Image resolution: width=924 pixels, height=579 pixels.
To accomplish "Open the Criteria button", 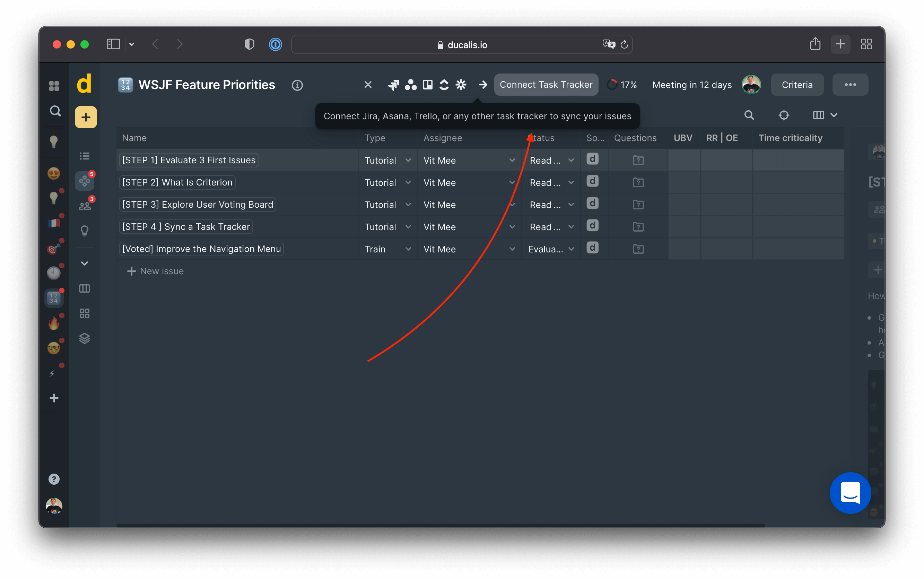I will coord(797,85).
